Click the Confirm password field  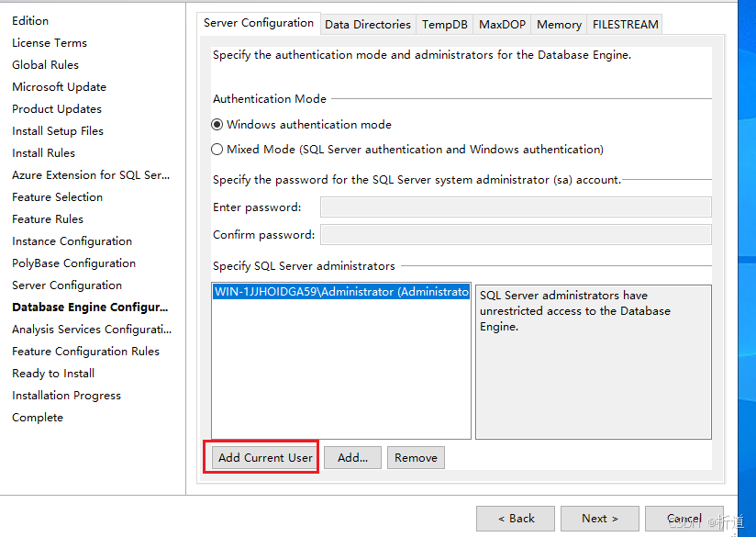pyautogui.click(x=516, y=234)
